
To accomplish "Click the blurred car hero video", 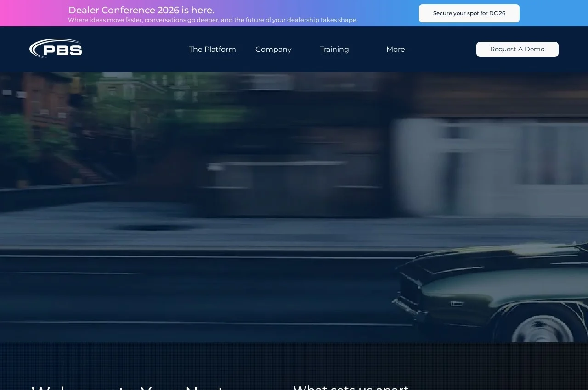I will tap(294, 207).
